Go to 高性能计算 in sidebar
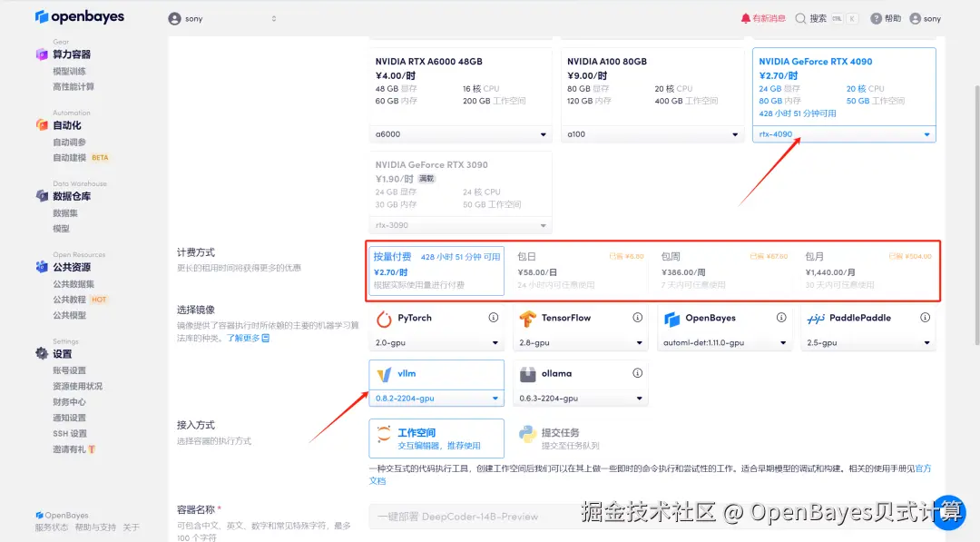 click(73, 87)
